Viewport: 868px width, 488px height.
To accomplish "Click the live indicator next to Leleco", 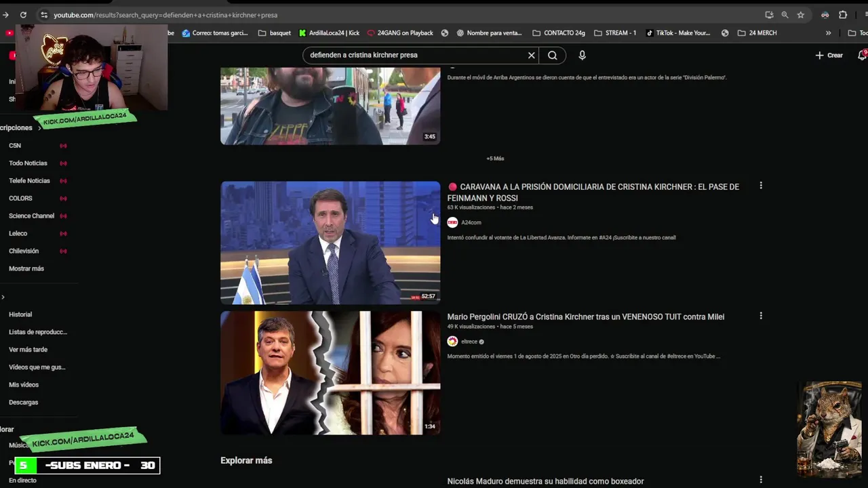I will tap(63, 234).
